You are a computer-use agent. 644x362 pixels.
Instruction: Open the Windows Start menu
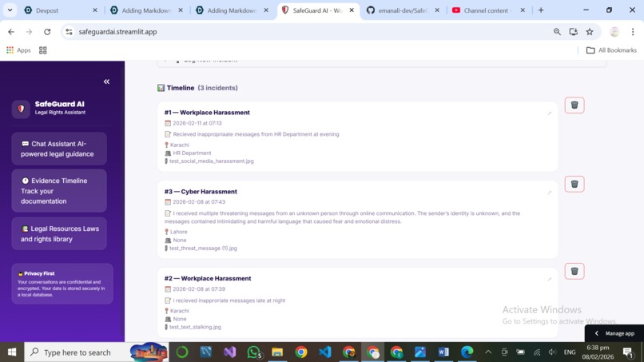pyautogui.click(x=12, y=352)
